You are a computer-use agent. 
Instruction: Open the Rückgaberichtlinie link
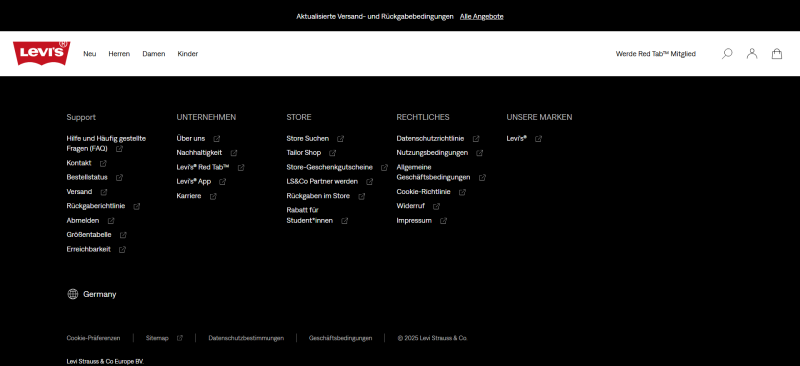pyautogui.click(x=95, y=206)
